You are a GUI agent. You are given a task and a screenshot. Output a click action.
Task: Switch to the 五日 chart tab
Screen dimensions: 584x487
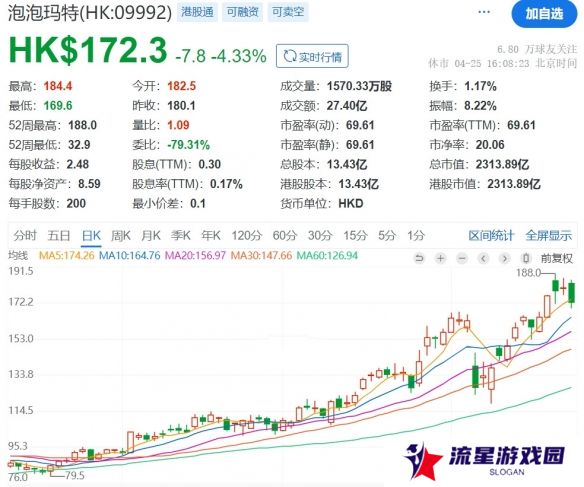(x=59, y=235)
